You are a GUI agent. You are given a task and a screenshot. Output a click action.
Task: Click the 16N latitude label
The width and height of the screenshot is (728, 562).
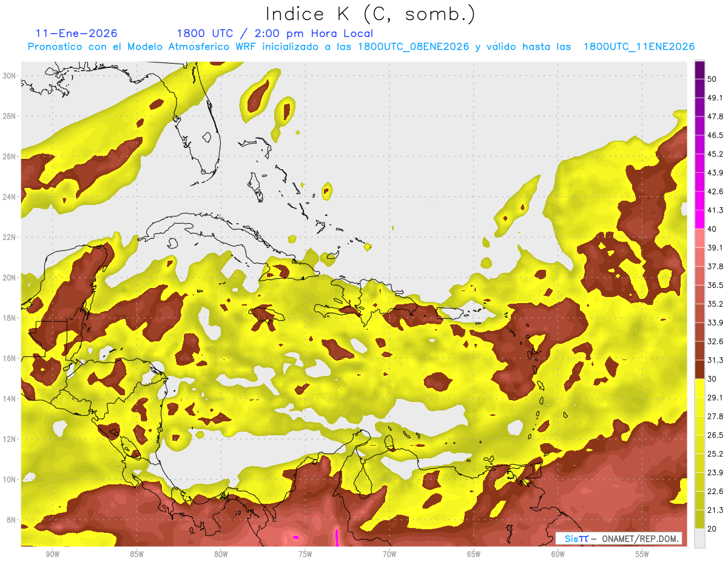click(x=9, y=358)
